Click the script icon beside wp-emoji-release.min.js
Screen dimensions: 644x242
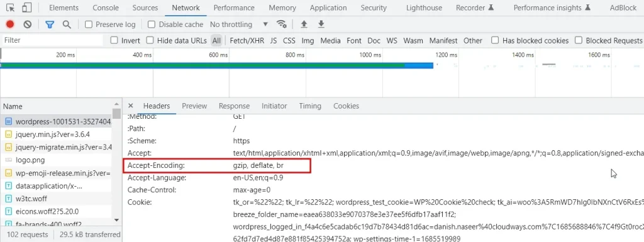9,173
